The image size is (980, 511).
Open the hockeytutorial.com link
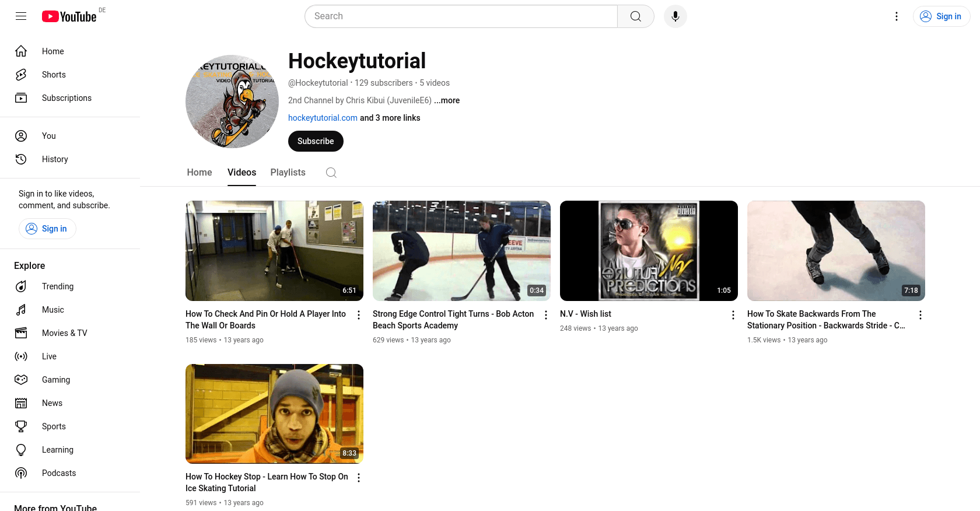pyautogui.click(x=323, y=118)
